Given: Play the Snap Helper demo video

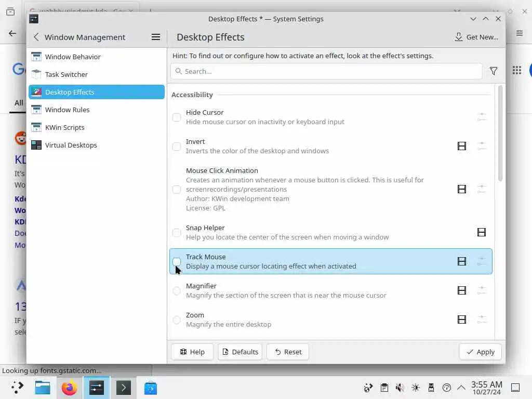Looking at the screenshot, I should click(x=482, y=232).
